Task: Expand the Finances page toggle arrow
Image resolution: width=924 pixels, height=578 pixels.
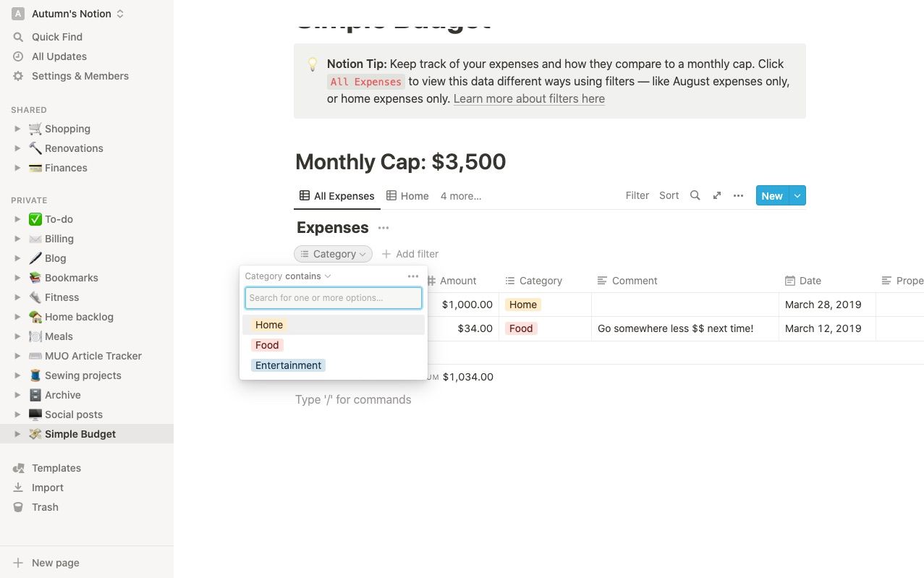Action: tap(18, 168)
